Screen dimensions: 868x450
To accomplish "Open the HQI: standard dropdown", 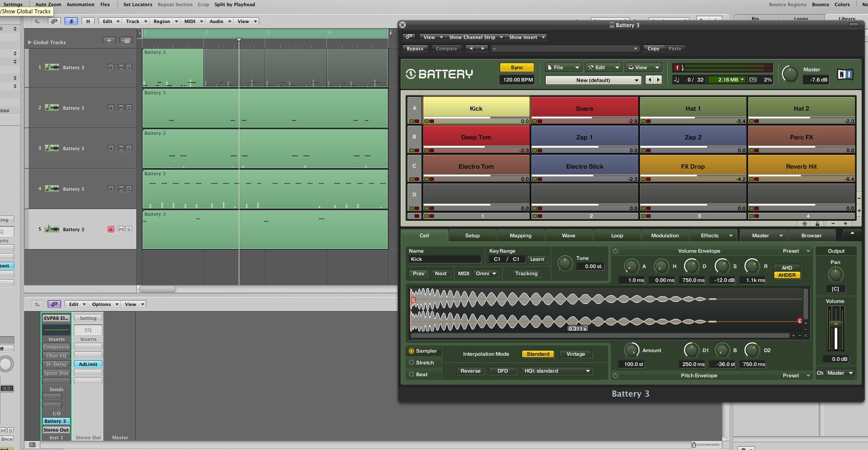I will click(557, 371).
